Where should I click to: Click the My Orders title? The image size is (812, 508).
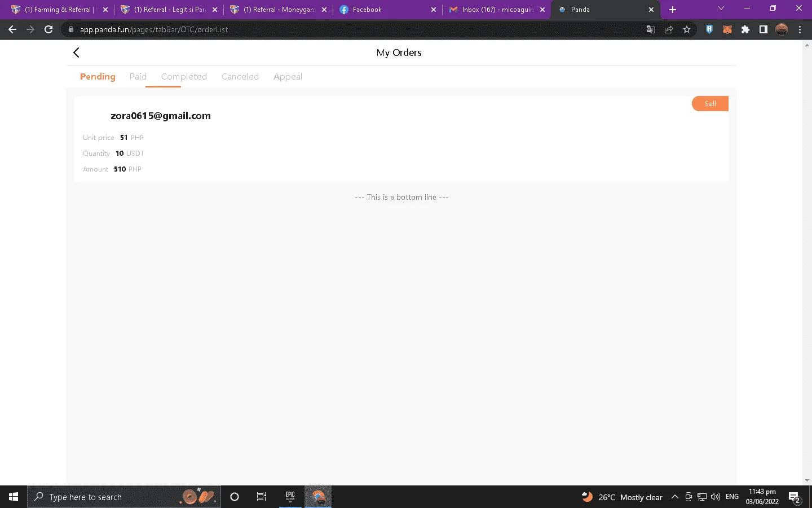[399, 52]
